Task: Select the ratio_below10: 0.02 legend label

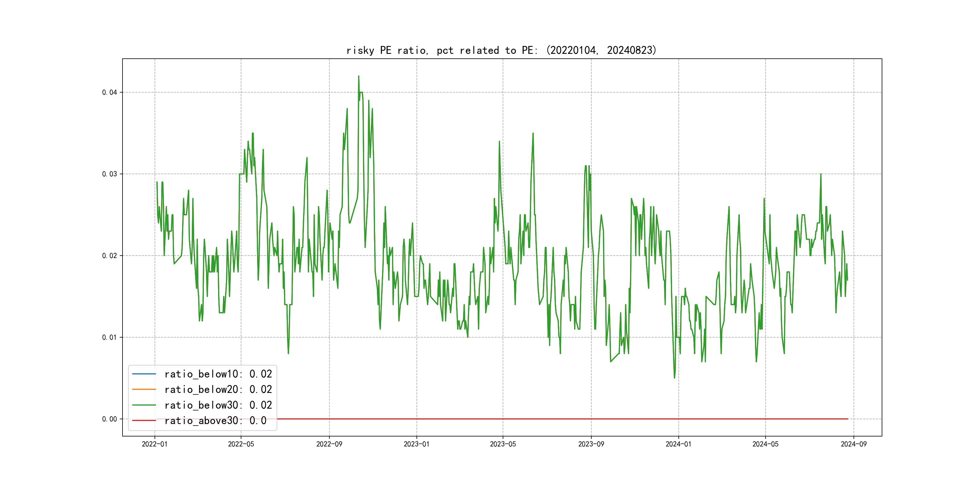Action: (218, 374)
